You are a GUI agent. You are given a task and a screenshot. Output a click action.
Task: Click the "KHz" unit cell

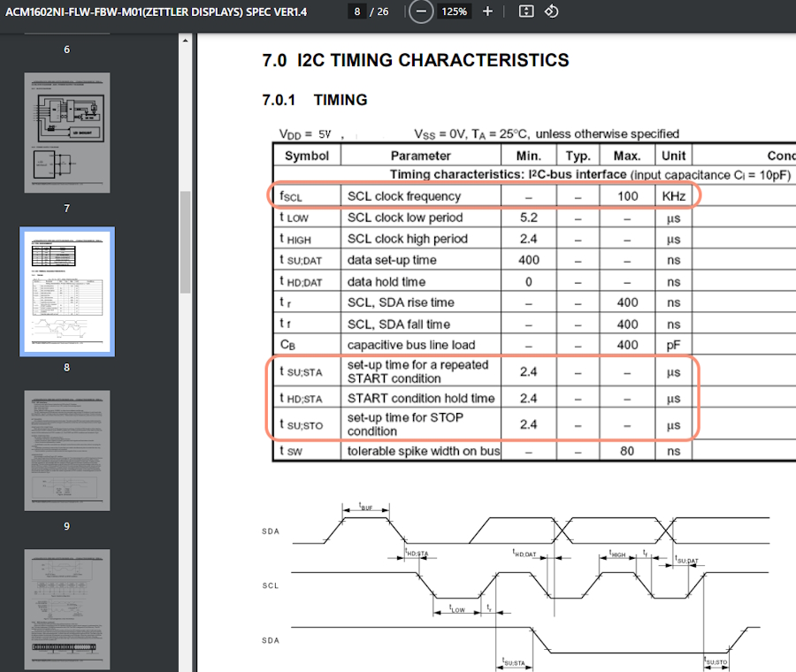coord(674,196)
